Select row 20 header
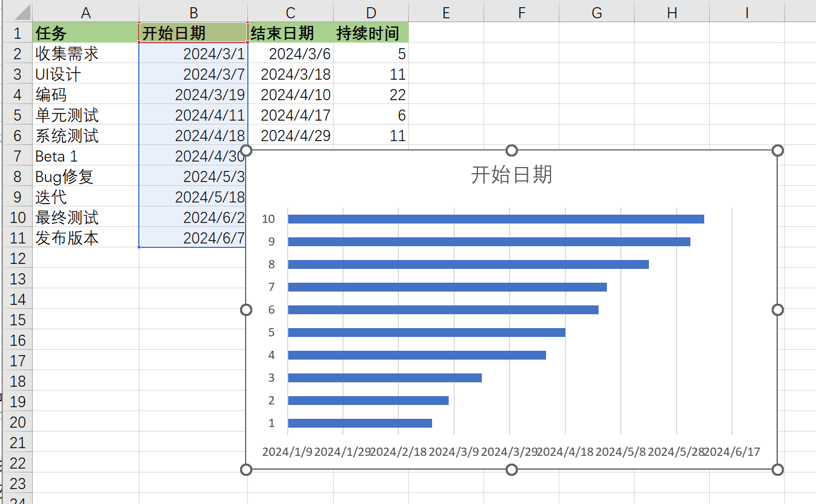816x504 pixels. tap(18, 422)
